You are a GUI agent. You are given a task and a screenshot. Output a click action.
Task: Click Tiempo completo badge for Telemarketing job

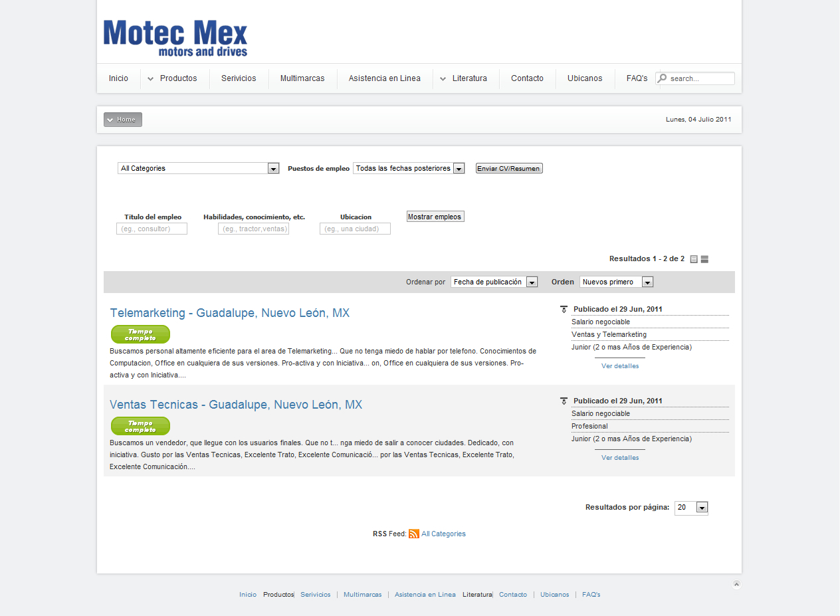click(x=140, y=334)
